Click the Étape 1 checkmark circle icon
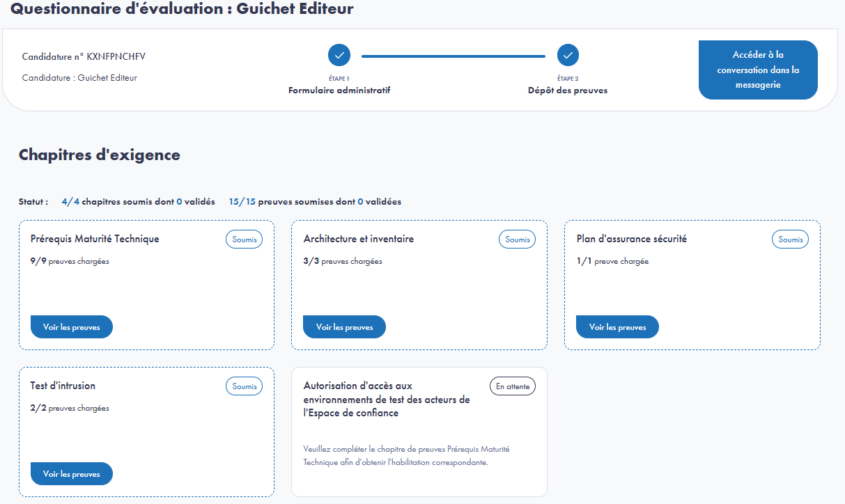The width and height of the screenshot is (845, 504). pos(339,55)
